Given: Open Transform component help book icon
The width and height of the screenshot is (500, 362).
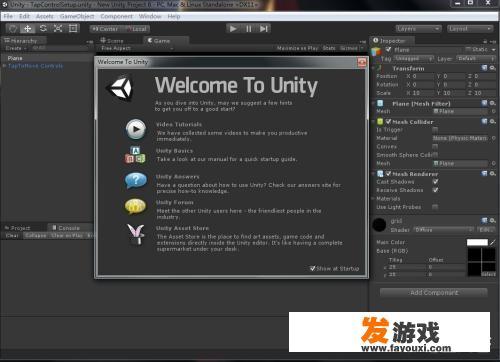Looking at the screenshot, I should [484, 68].
